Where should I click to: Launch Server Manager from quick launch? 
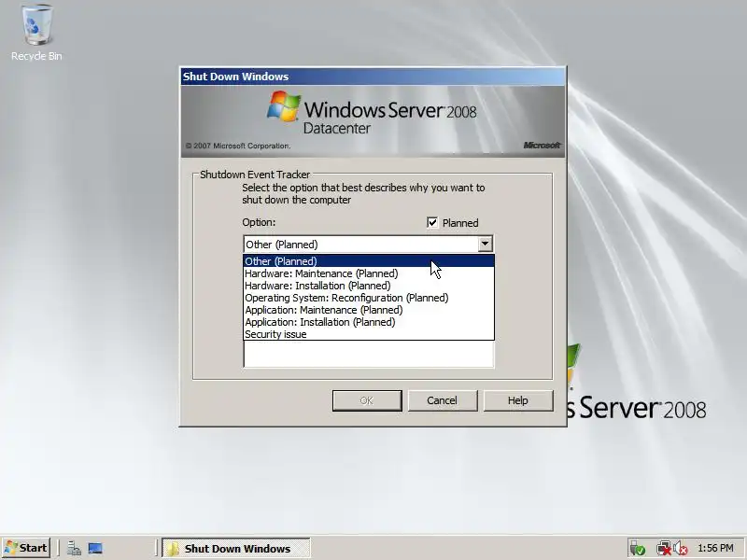point(74,549)
